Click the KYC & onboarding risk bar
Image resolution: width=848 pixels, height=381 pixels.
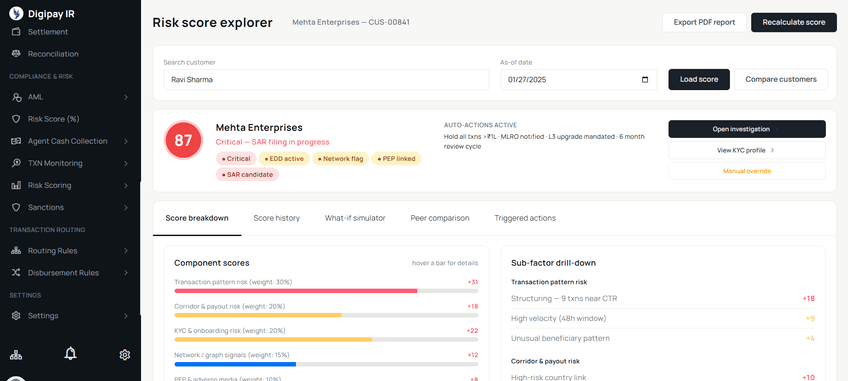tap(326, 339)
